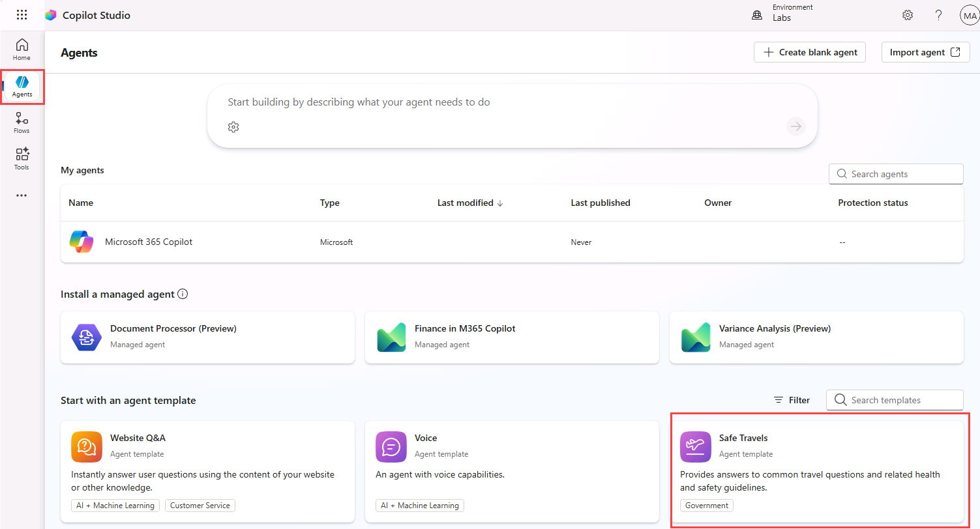Open the app launcher waffle icon
Image resolution: width=980 pixels, height=529 pixels.
(22, 15)
